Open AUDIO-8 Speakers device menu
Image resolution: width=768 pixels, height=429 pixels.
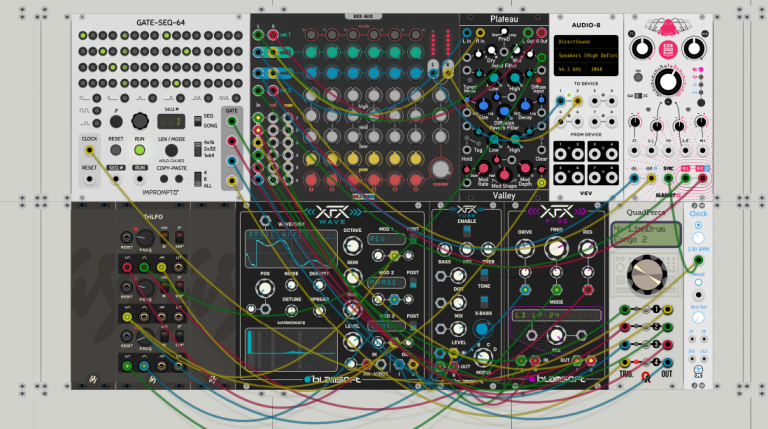[x=586, y=55]
